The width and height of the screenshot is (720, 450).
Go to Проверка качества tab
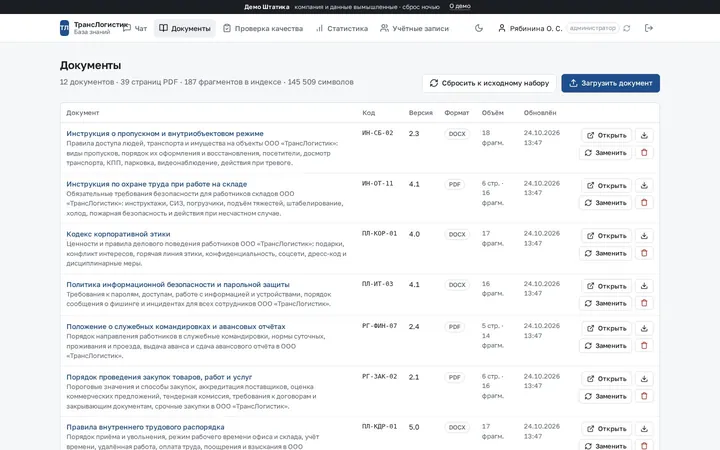[263, 28]
